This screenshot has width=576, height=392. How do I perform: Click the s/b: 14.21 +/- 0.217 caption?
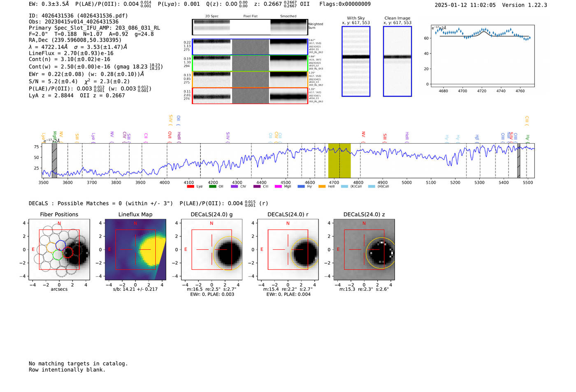point(135,289)
